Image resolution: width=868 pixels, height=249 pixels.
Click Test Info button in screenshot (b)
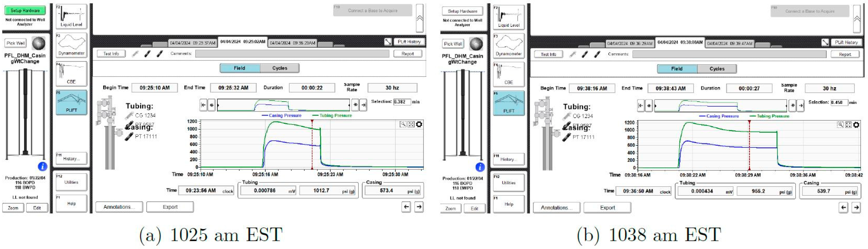tap(549, 54)
